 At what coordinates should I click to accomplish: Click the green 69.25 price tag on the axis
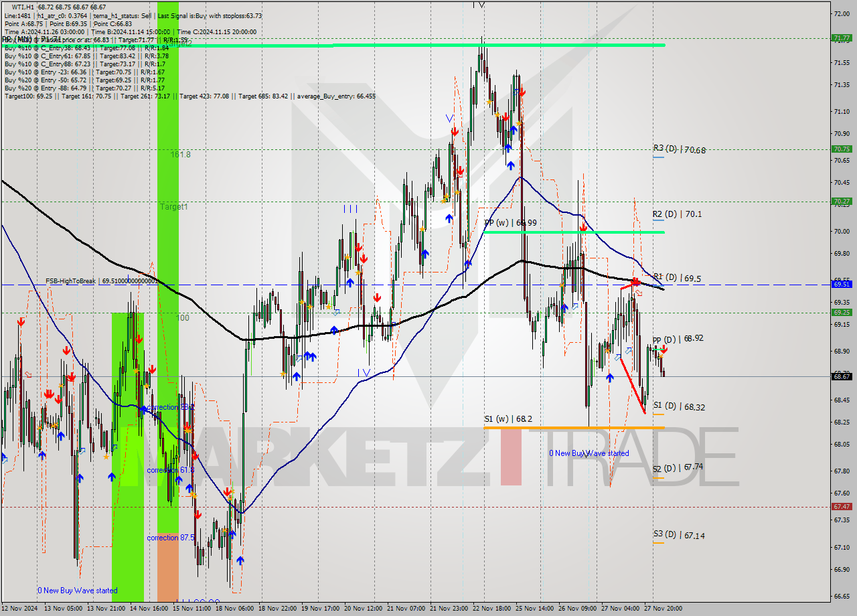(842, 312)
